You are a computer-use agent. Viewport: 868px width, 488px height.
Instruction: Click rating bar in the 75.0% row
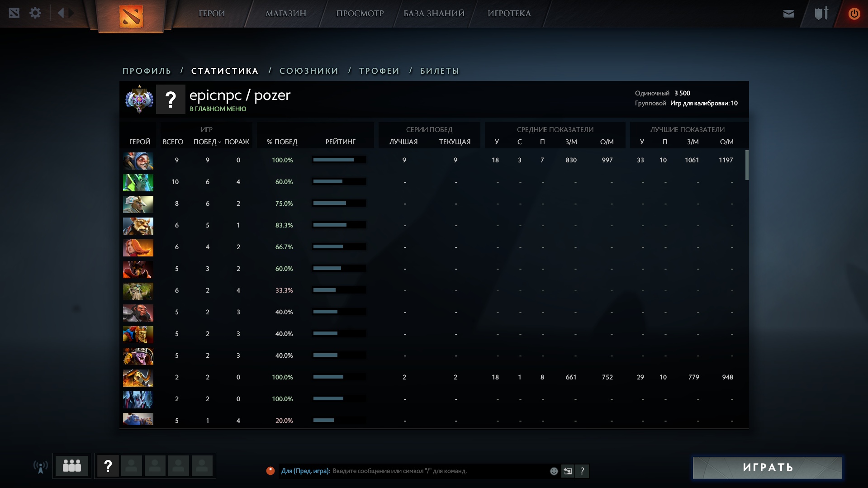tap(339, 204)
